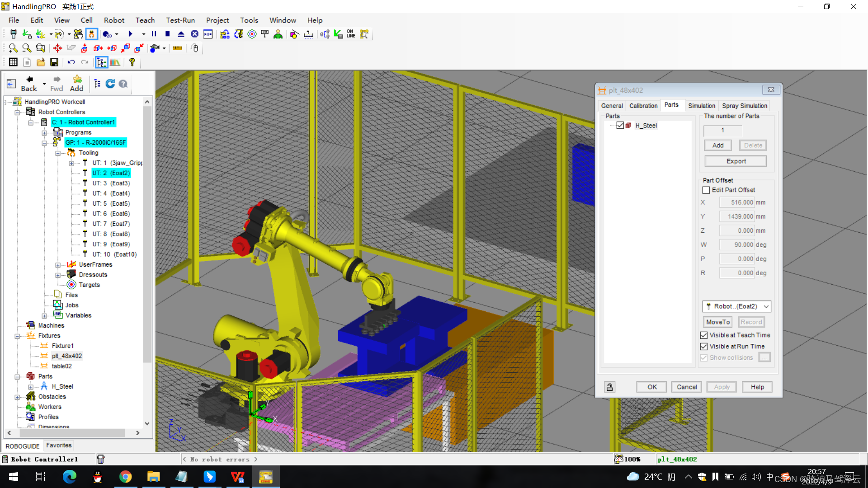This screenshot has width=868, height=488.
Task: Click the open folder icon
Action: click(41, 62)
